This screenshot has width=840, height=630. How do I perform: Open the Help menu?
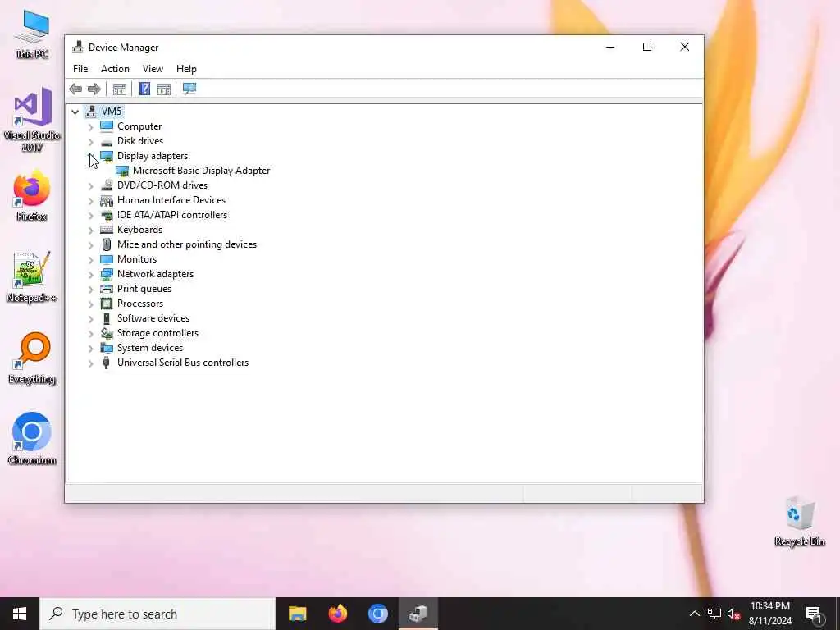(186, 69)
